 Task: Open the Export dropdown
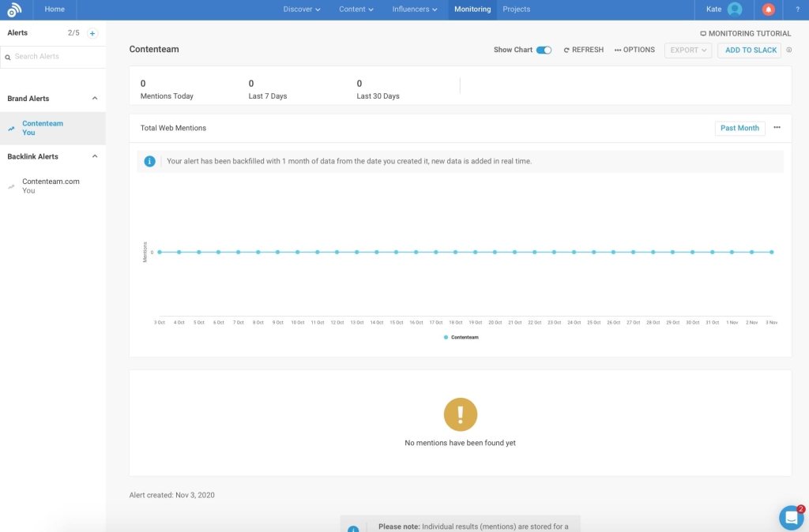[x=687, y=50]
